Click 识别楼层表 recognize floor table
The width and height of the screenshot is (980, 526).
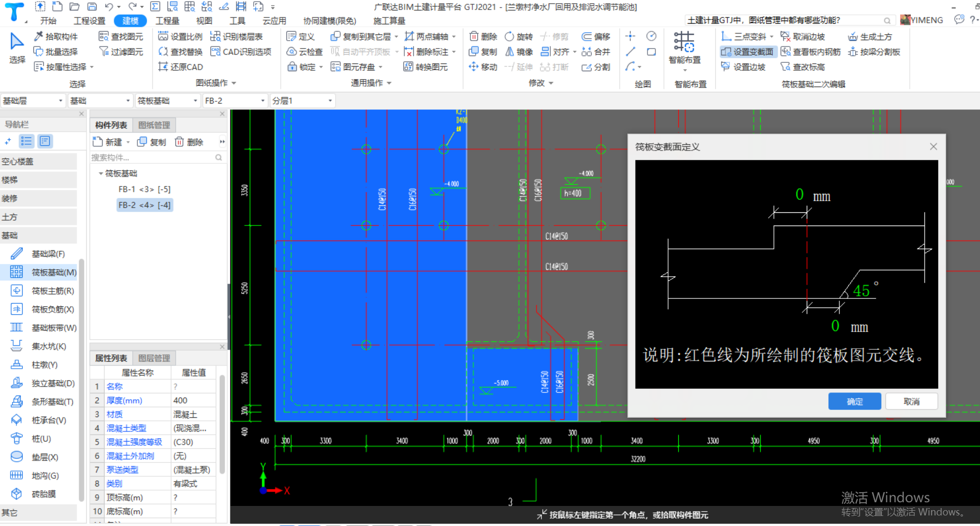[237, 36]
